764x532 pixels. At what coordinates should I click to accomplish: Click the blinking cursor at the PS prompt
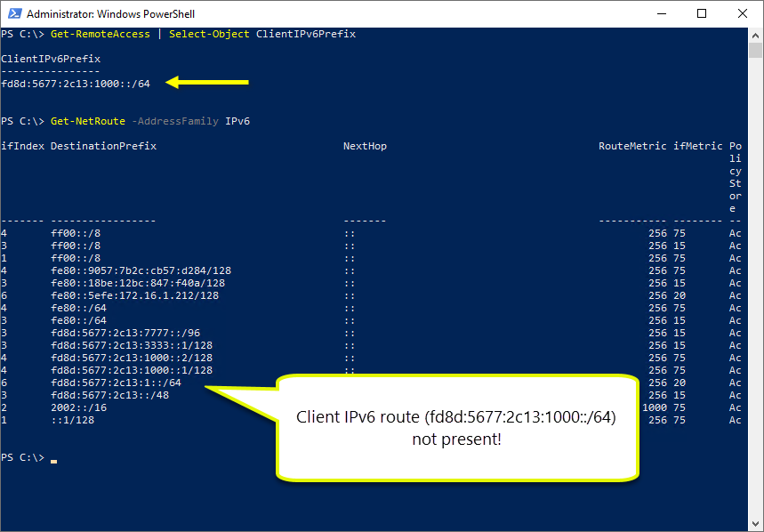53,462
